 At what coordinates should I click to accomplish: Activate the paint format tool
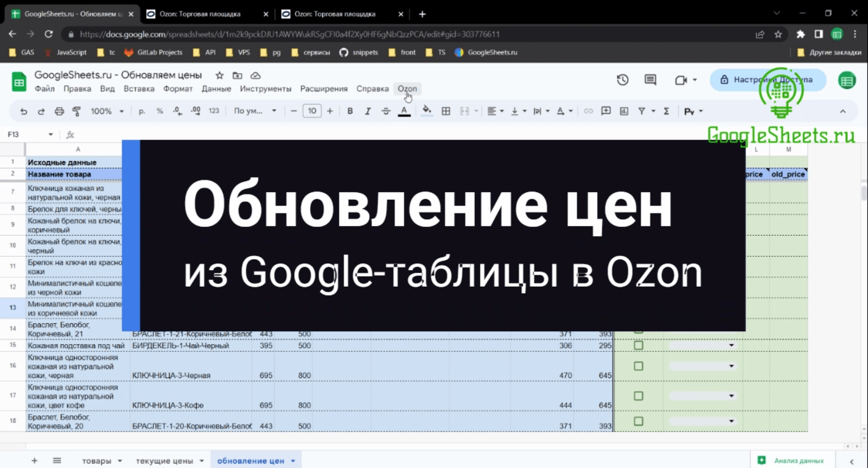pyautogui.click(x=76, y=111)
